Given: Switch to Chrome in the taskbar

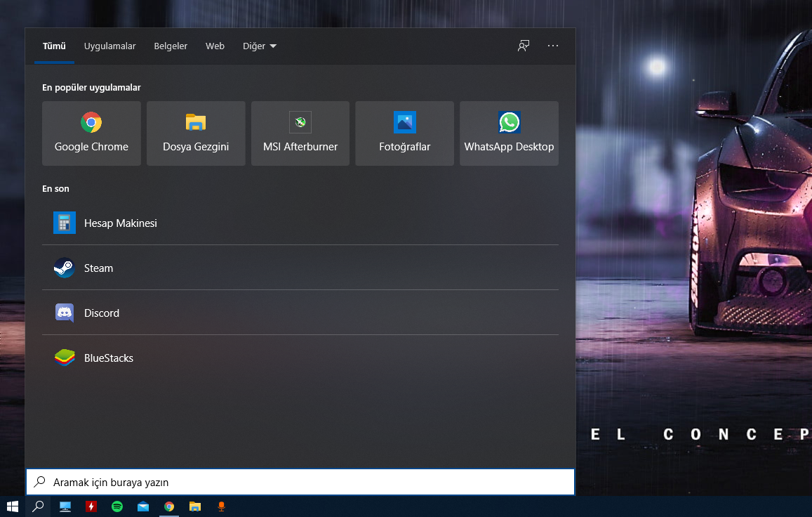Looking at the screenshot, I should pyautogui.click(x=169, y=506).
